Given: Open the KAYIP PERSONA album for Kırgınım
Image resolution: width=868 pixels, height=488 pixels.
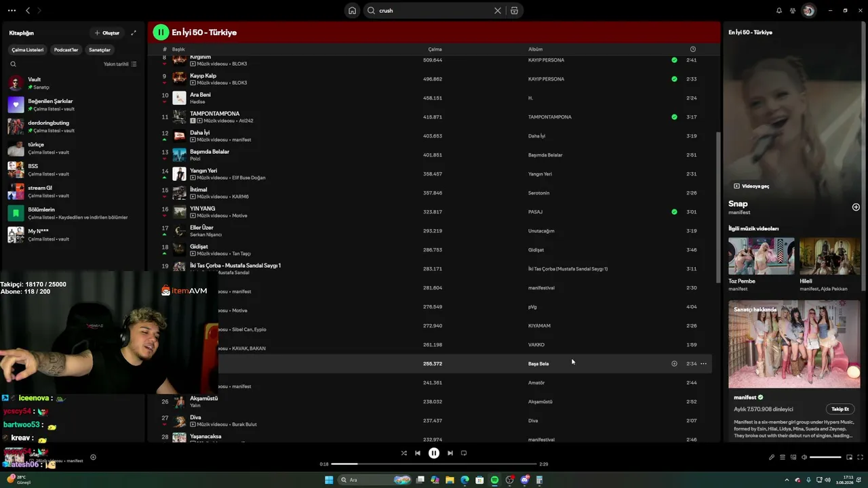Looking at the screenshot, I should click(x=546, y=60).
